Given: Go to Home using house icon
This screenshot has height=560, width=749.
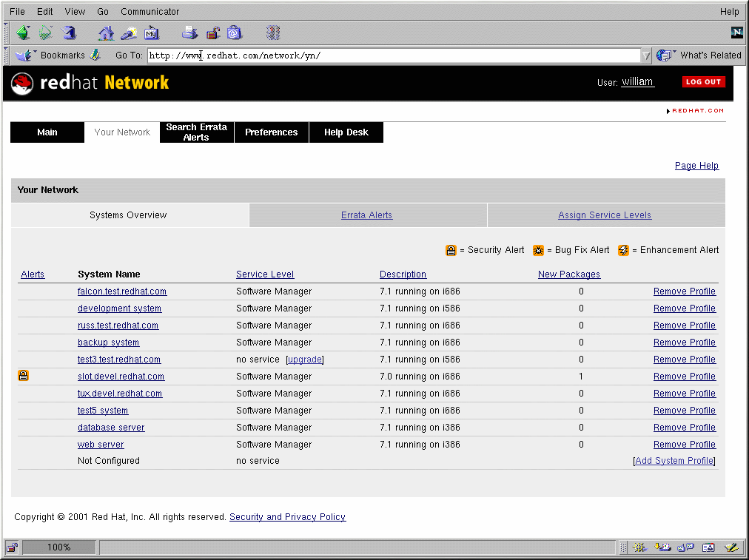Looking at the screenshot, I should (107, 33).
